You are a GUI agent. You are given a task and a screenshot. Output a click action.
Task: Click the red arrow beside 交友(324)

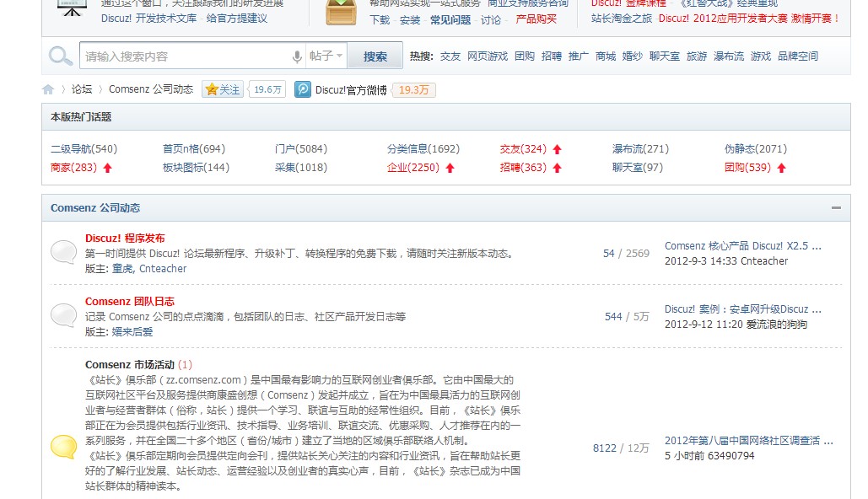coord(558,149)
